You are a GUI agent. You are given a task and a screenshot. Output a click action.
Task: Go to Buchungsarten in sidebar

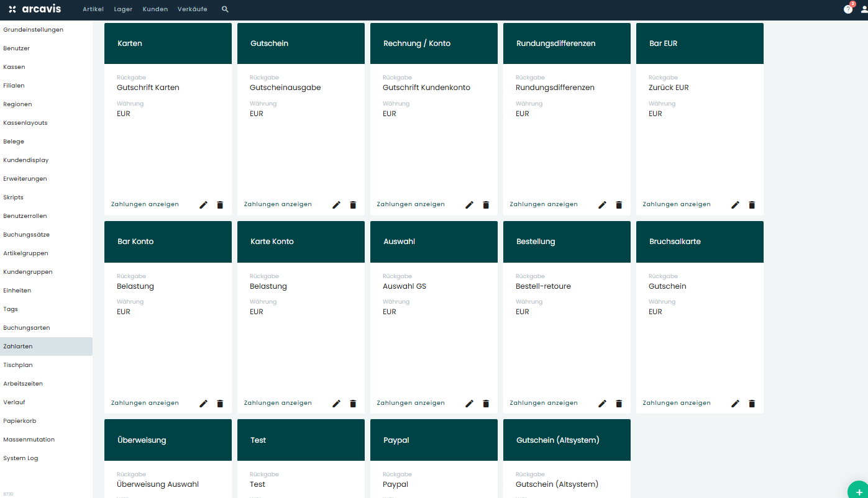point(27,328)
